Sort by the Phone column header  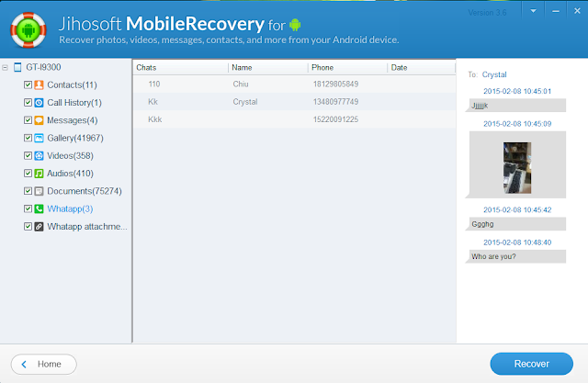[x=347, y=67]
